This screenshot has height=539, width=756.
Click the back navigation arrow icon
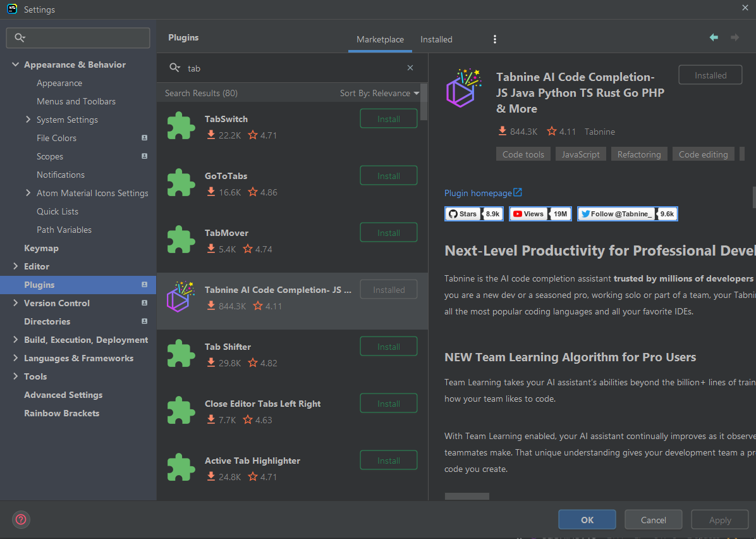714,38
